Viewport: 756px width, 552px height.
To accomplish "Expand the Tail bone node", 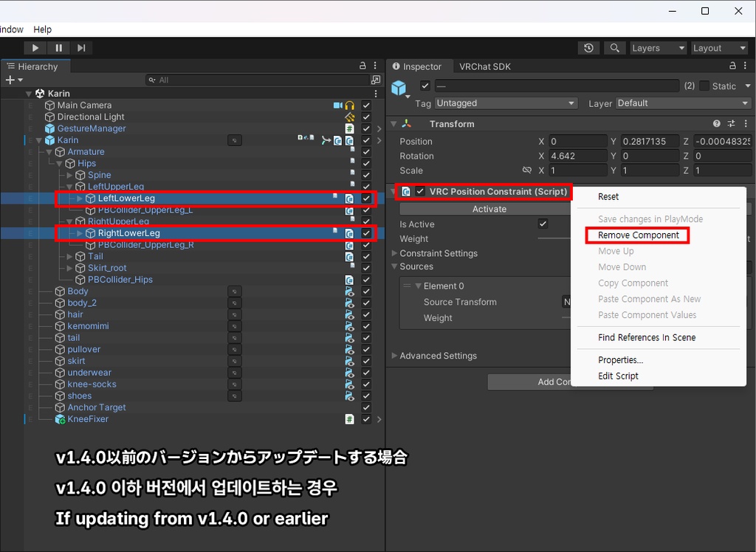I will tap(69, 257).
